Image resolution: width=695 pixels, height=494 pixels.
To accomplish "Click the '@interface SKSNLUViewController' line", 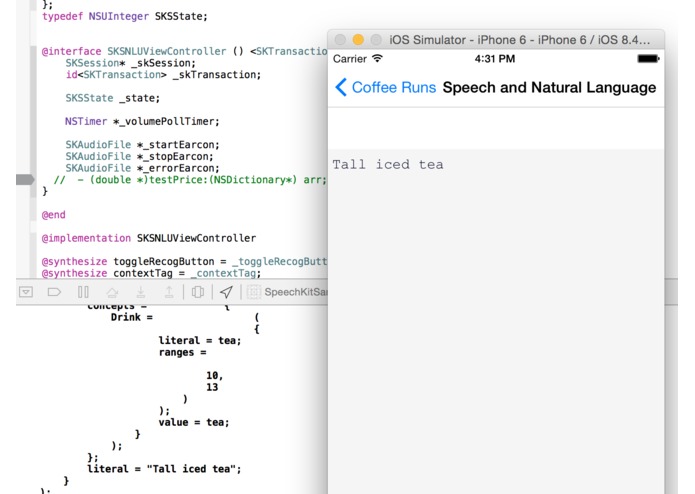I will 184,51.
